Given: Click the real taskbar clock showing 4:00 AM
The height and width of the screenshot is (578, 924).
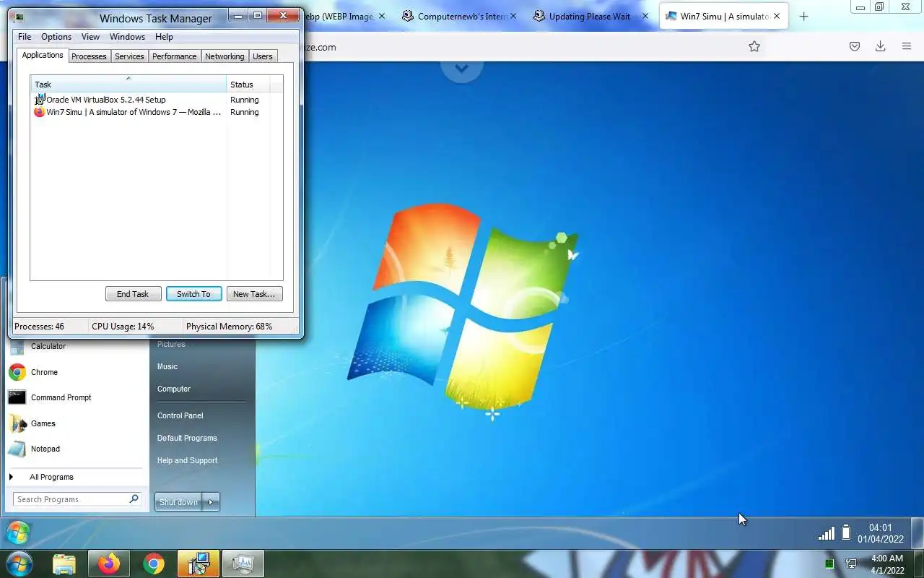Looking at the screenshot, I should [x=887, y=564].
